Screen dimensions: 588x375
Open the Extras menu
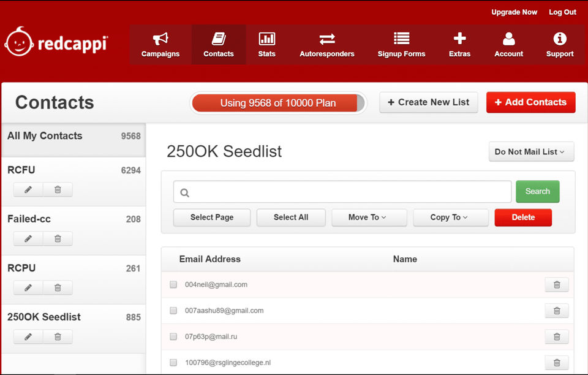point(460,45)
